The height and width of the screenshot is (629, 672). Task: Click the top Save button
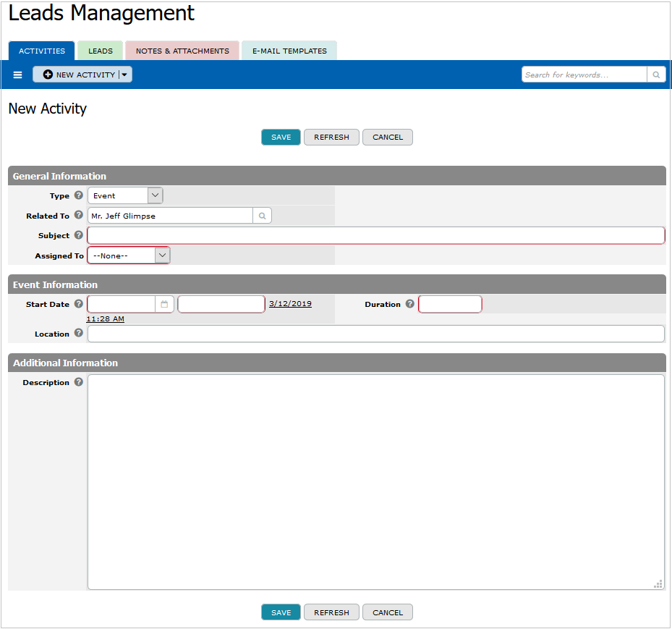pos(281,138)
